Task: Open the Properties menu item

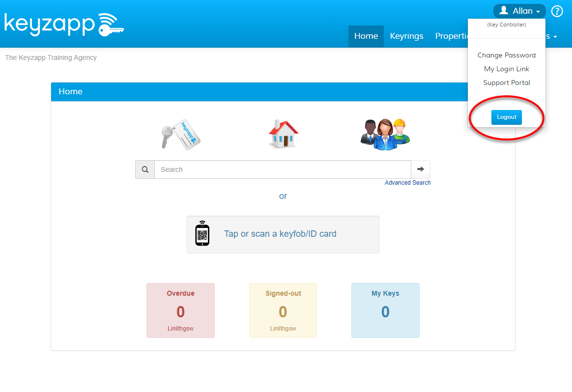Action: [x=452, y=36]
